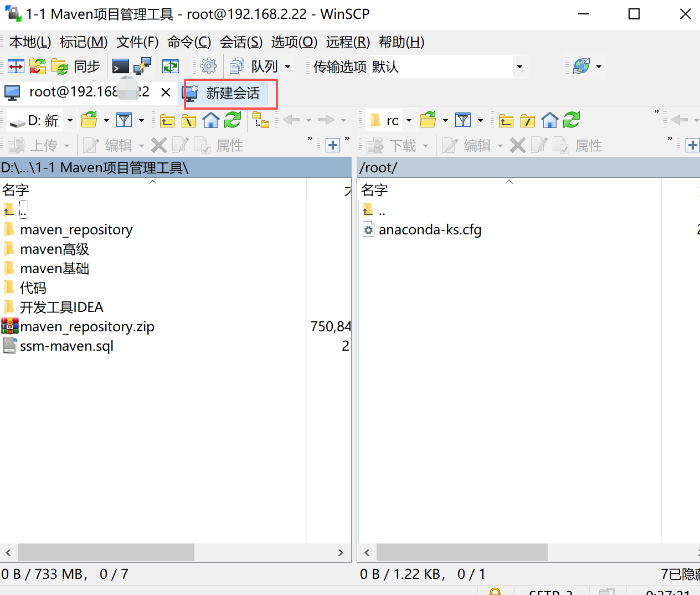700x595 pixels.
Task: Click the local directory tree icon
Action: point(260,120)
